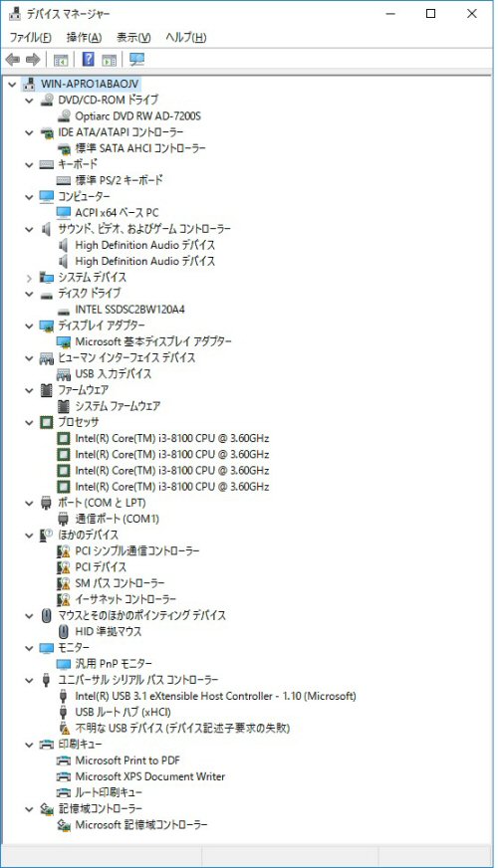Screen dimensions: 498x868
Task: Select INTEL SSDSC2BW120A4 disk drive
Action: click(129, 310)
